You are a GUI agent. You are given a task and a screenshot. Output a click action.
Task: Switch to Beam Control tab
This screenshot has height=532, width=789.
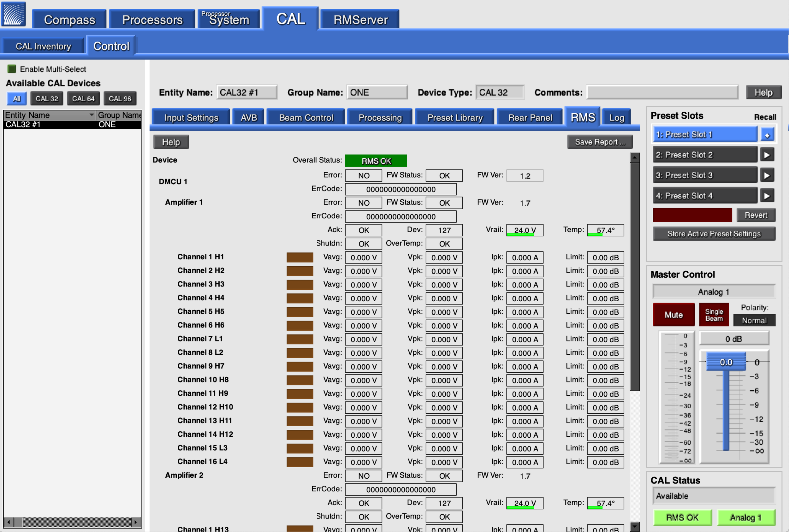pos(306,118)
